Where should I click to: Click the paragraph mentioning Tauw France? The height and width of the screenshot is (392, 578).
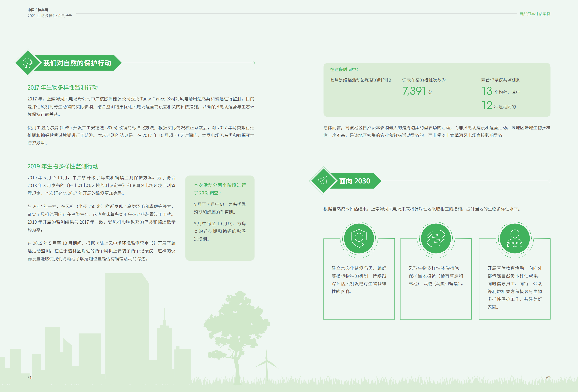click(141, 107)
